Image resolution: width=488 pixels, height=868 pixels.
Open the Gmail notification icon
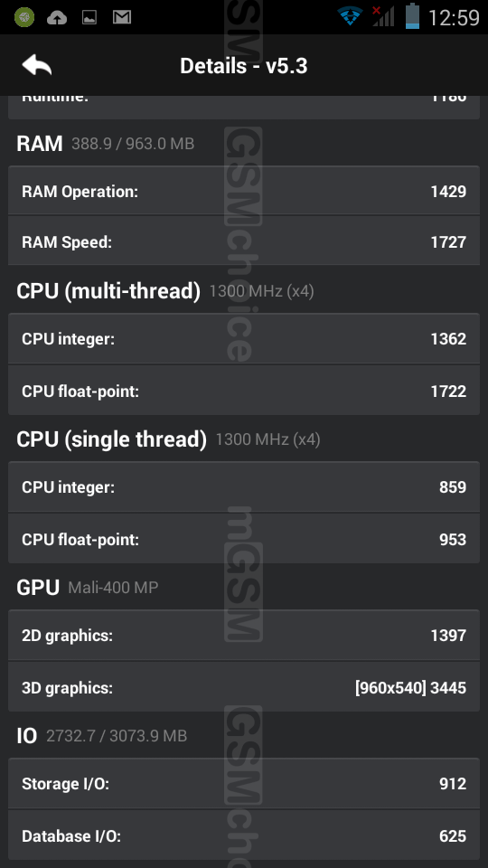pos(122,18)
